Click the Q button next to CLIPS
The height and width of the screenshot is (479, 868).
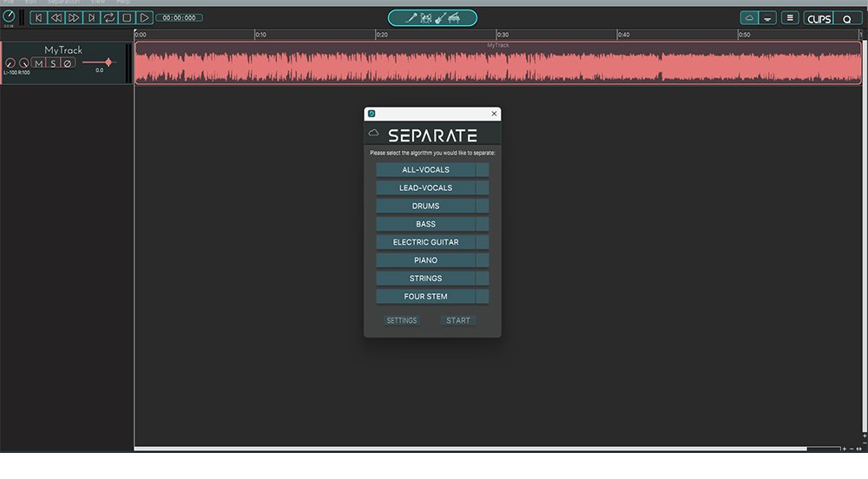click(x=847, y=19)
